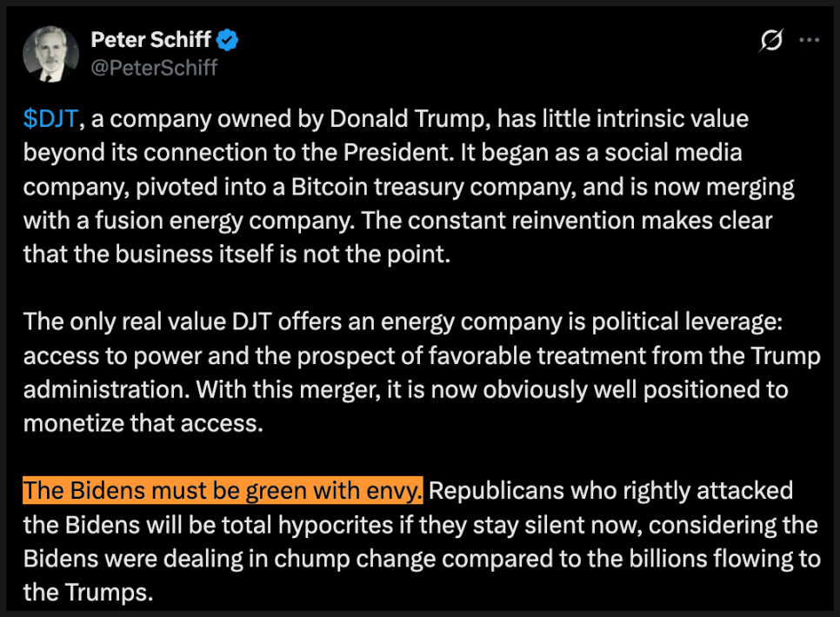Click the blue verified checkmark badge
Image resolution: width=840 pixels, height=617 pixels.
[x=228, y=39]
